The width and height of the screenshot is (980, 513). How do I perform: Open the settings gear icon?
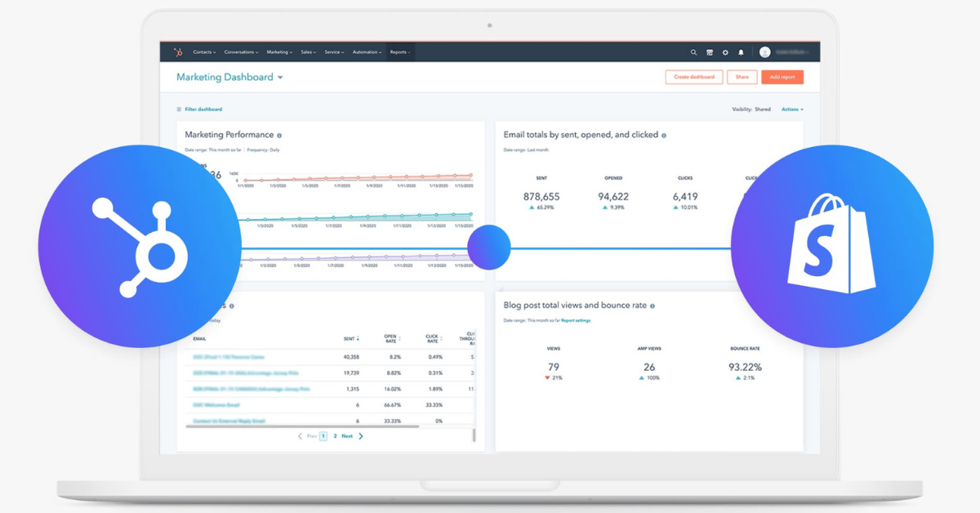[725, 52]
